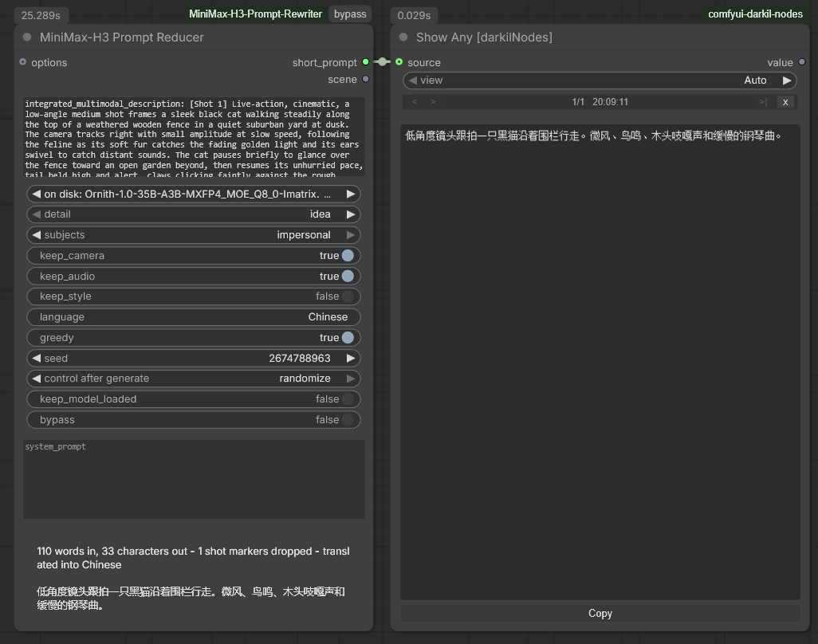Click the options input socket
The image size is (818, 644).
22,62
